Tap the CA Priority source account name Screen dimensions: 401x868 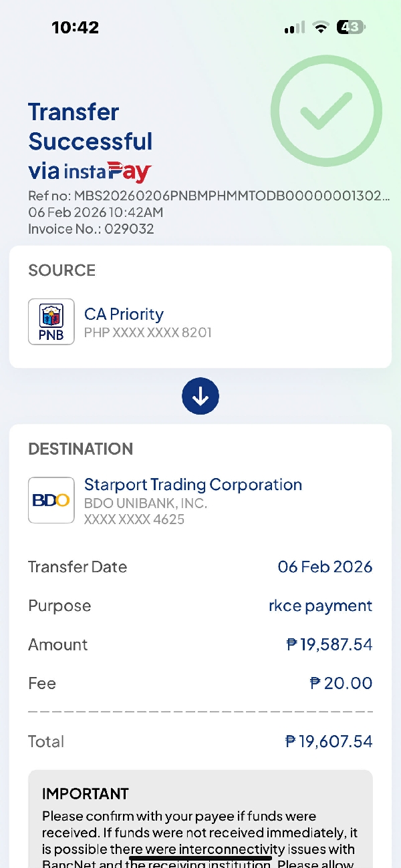pyautogui.click(x=124, y=314)
